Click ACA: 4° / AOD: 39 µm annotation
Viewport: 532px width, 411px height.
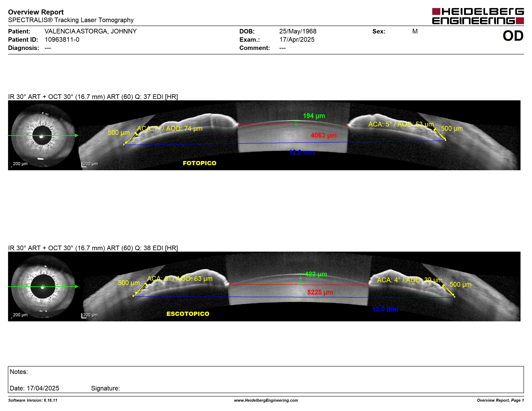click(x=410, y=280)
